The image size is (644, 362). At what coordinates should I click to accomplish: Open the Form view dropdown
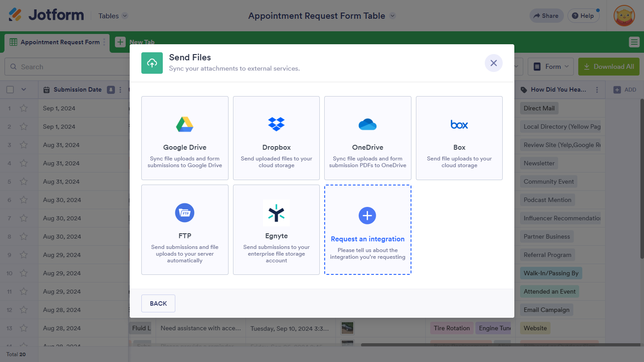(551, 67)
